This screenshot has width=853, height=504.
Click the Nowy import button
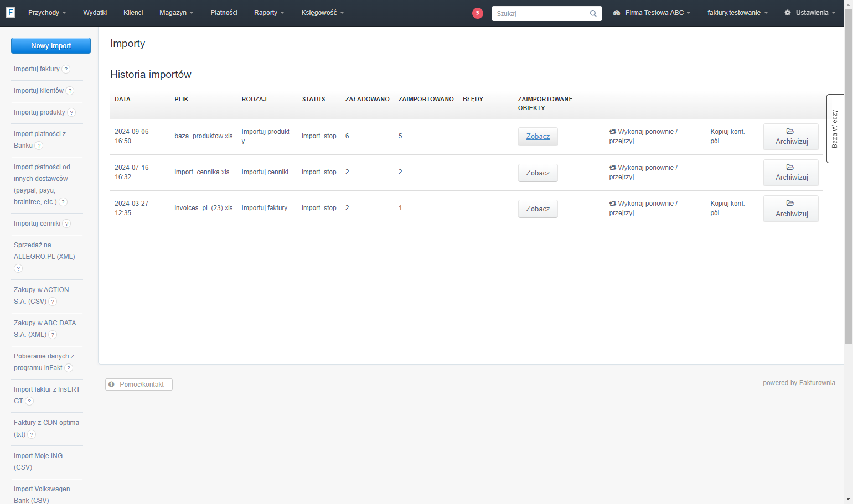(x=51, y=46)
